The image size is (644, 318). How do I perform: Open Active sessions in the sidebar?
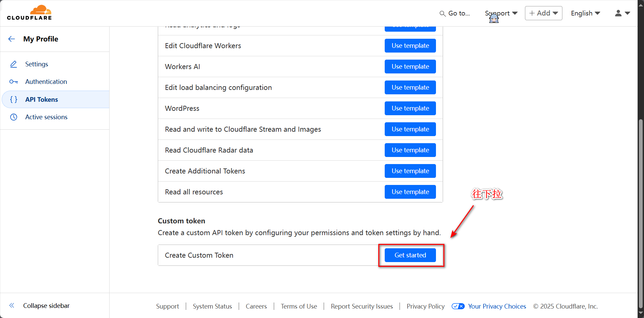[x=46, y=117]
